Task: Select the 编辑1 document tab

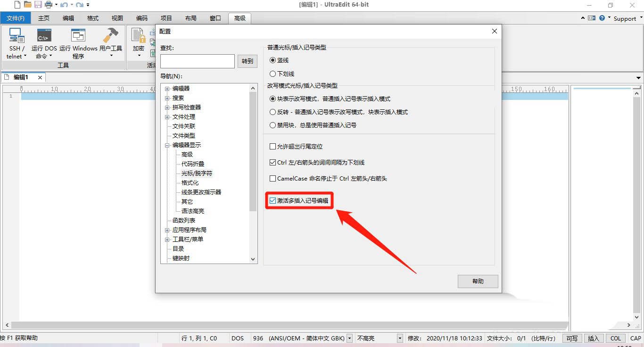Action: [x=20, y=77]
